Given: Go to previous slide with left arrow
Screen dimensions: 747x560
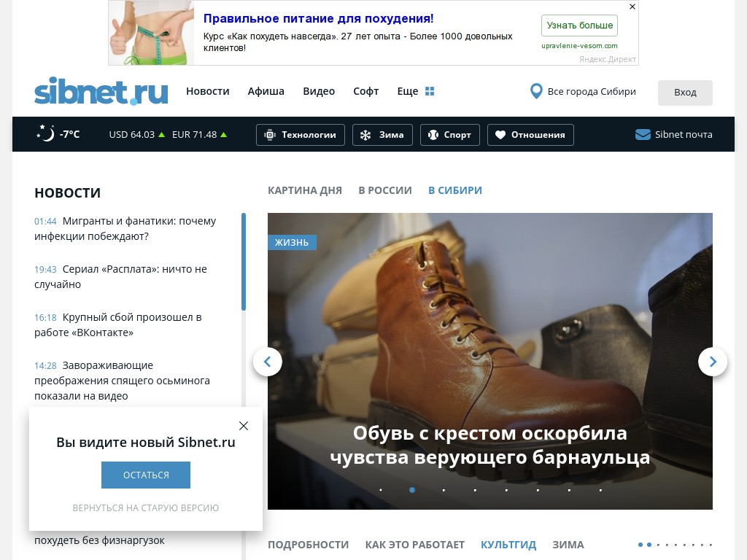Looking at the screenshot, I should point(267,362).
